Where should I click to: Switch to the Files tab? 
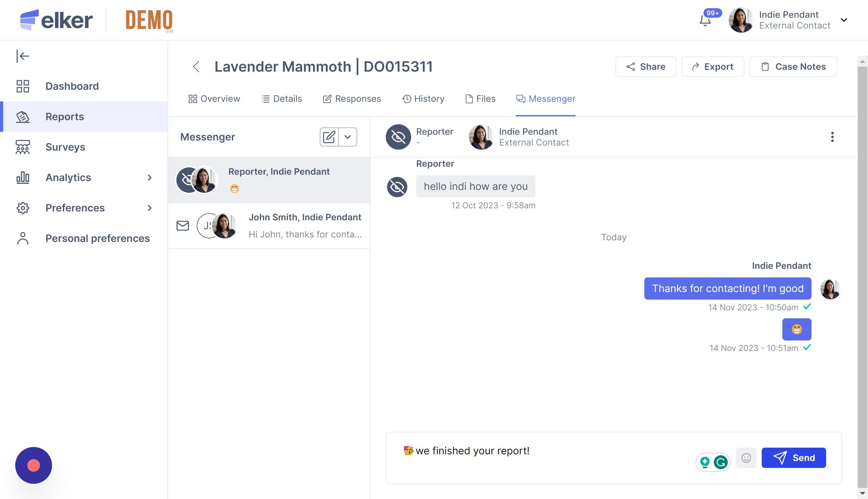480,99
